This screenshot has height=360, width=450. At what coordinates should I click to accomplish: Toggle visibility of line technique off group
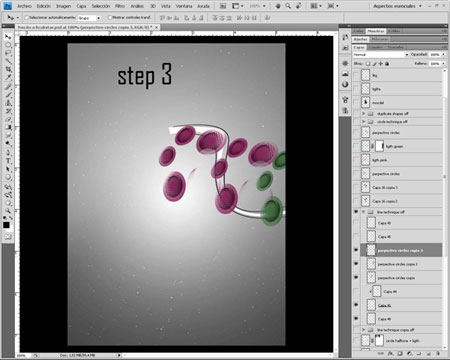pyautogui.click(x=356, y=212)
